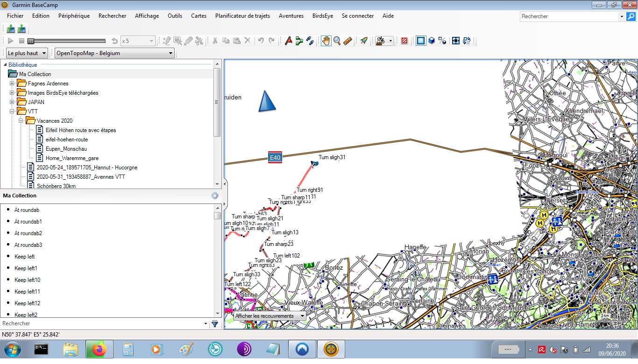Open the Affichage menu
This screenshot has width=638, height=364.
[147, 16]
